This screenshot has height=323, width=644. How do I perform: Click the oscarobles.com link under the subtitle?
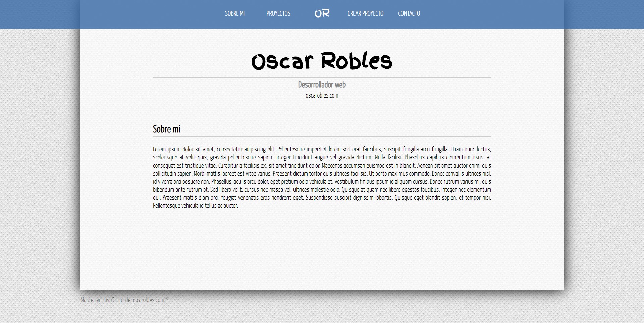pos(322,95)
